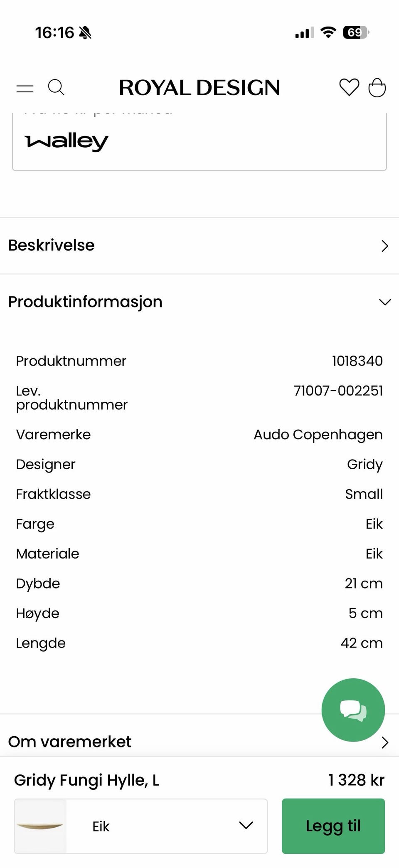Open the wishlist heart icon
The width and height of the screenshot is (399, 868).
click(x=349, y=87)
